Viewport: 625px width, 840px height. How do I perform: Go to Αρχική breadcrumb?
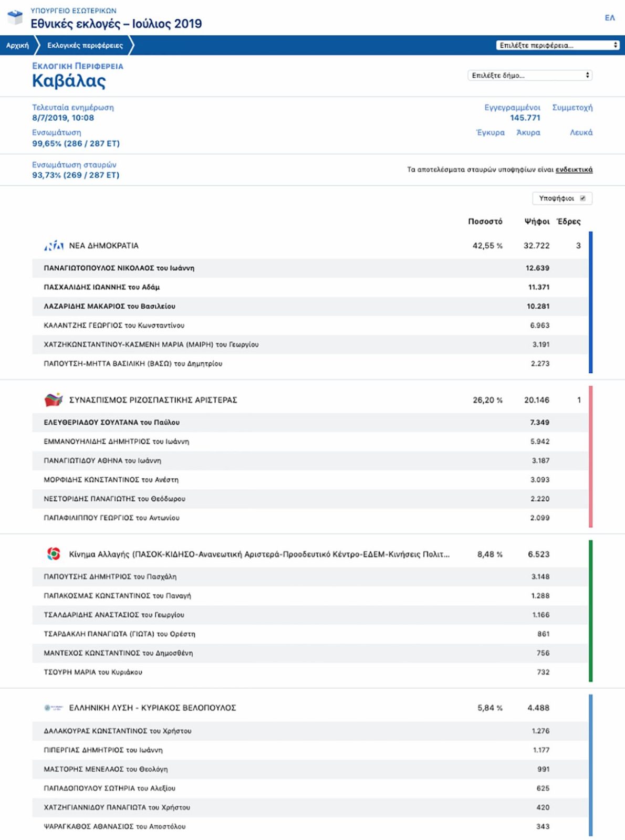point(17,45)
